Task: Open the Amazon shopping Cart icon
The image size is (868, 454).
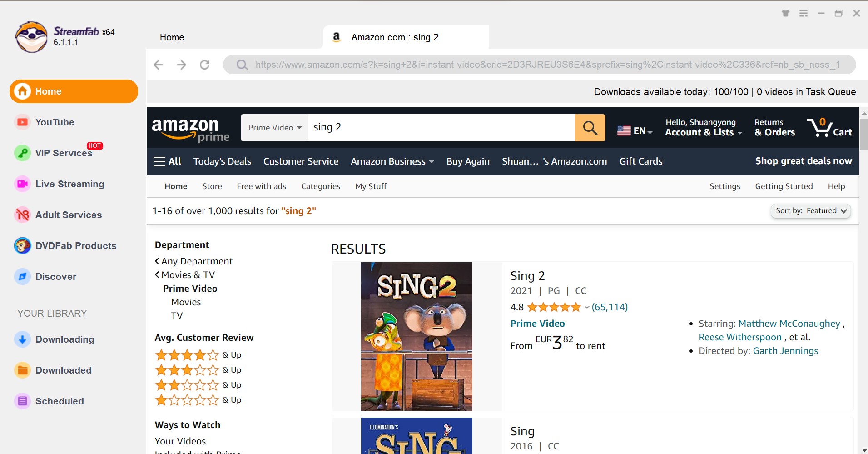Action: [829, 128]
